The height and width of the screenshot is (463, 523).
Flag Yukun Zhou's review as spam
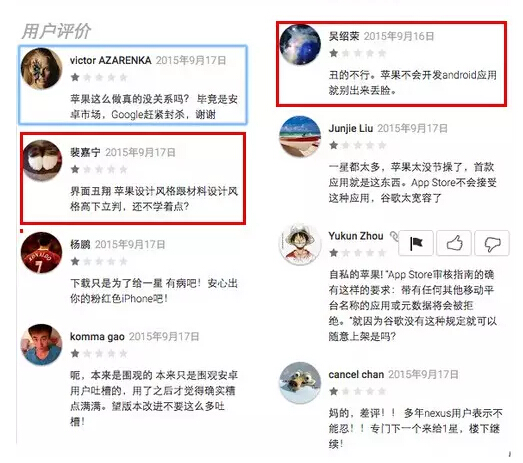point(416,243)
